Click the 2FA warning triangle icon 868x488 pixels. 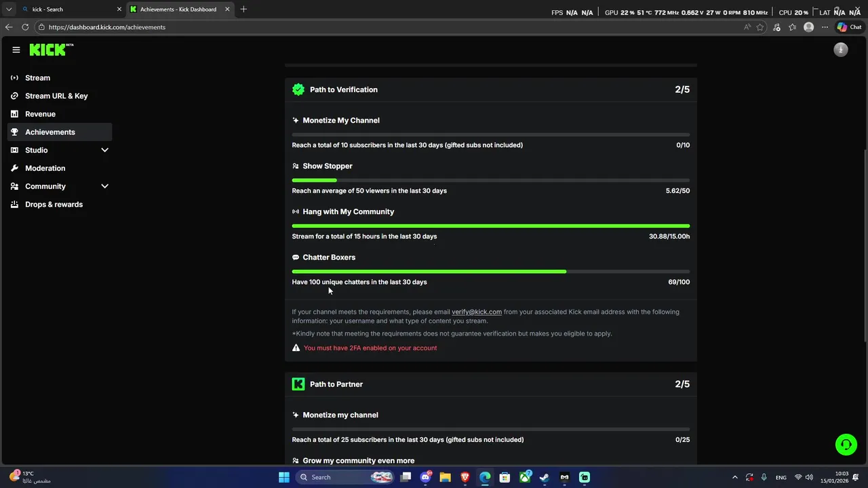pyautogui.click(x=296, y=348)
